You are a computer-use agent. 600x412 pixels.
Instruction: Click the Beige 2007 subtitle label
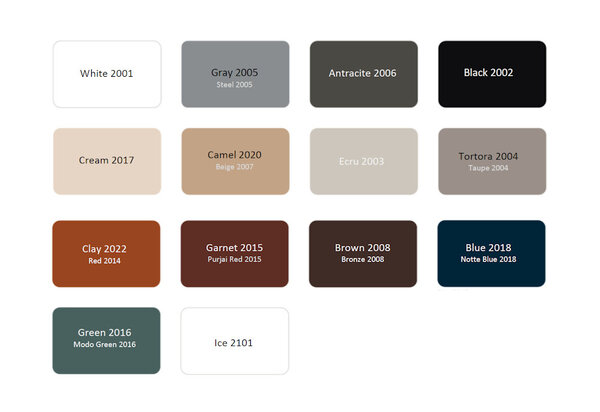coord(235,167)
